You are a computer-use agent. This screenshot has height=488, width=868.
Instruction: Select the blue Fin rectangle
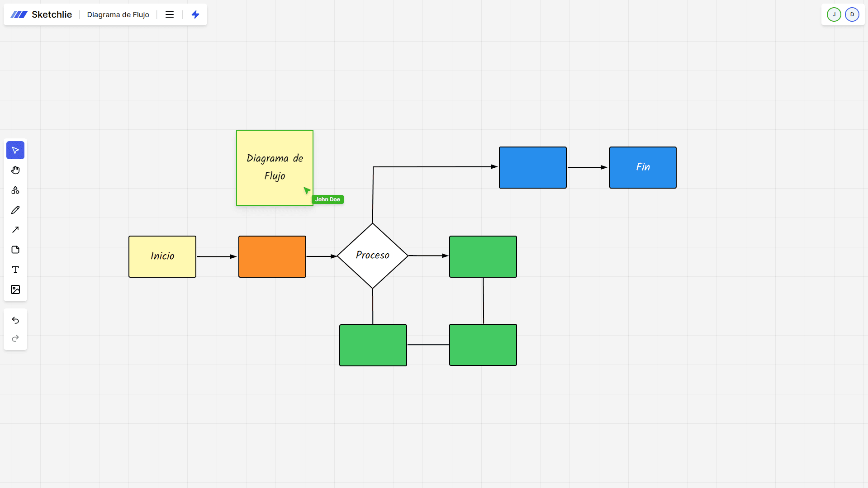pos(643,167)
